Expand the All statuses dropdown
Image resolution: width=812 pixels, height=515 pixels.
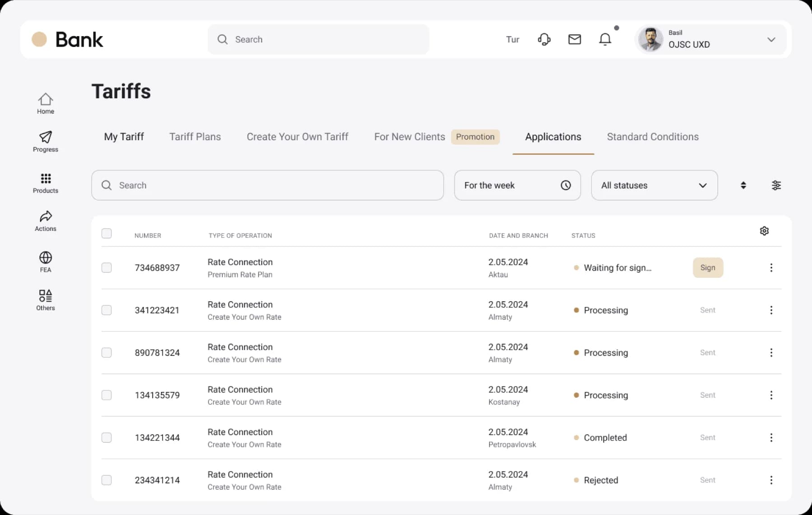[654, 185]
